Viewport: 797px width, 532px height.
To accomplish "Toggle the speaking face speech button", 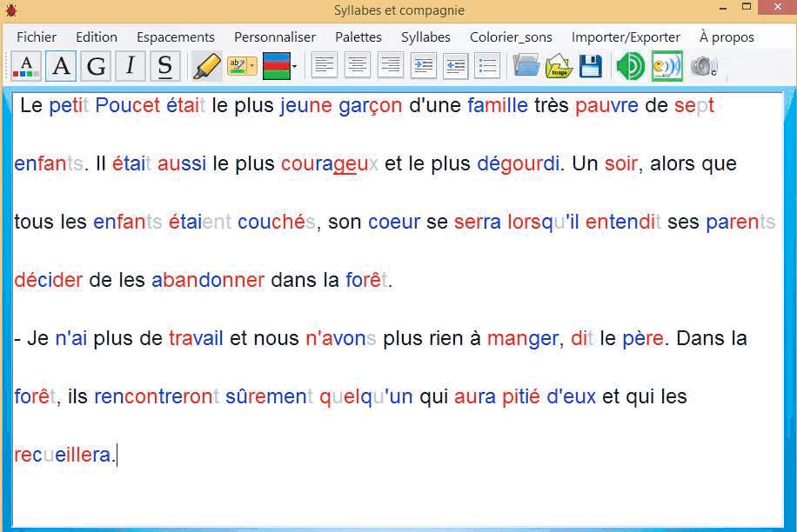I will click(666, 66).
